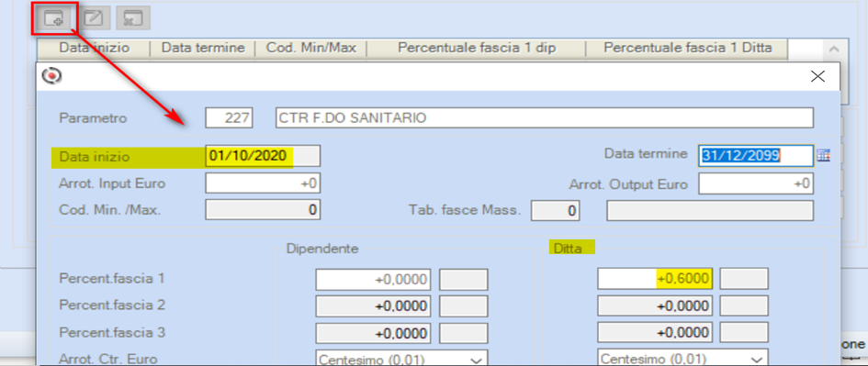Click the delete record toolbar icon
The image size is (868, 366).
pyautogui.click(x=133, y=18)
